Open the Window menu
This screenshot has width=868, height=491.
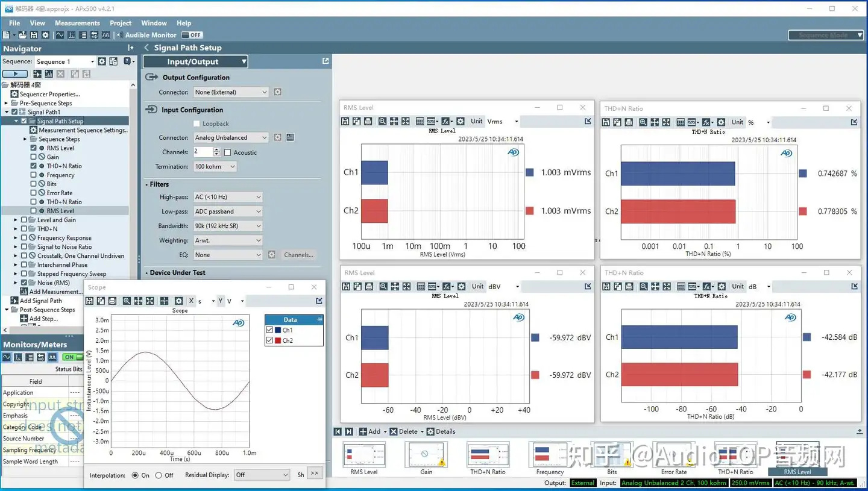pos(154,23)
